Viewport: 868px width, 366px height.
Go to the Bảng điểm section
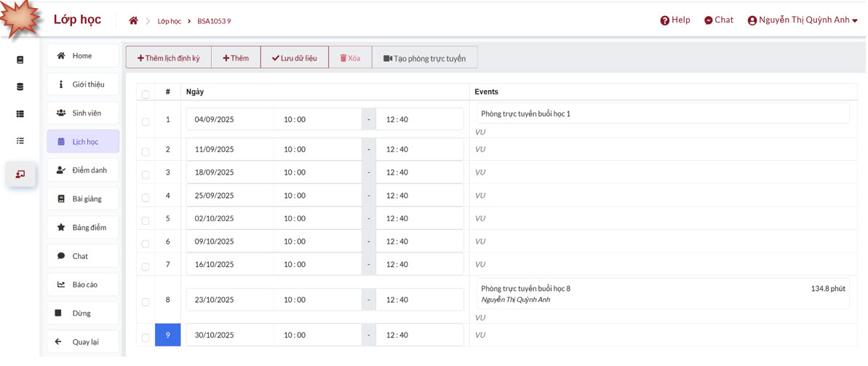[x=83, y=228]
